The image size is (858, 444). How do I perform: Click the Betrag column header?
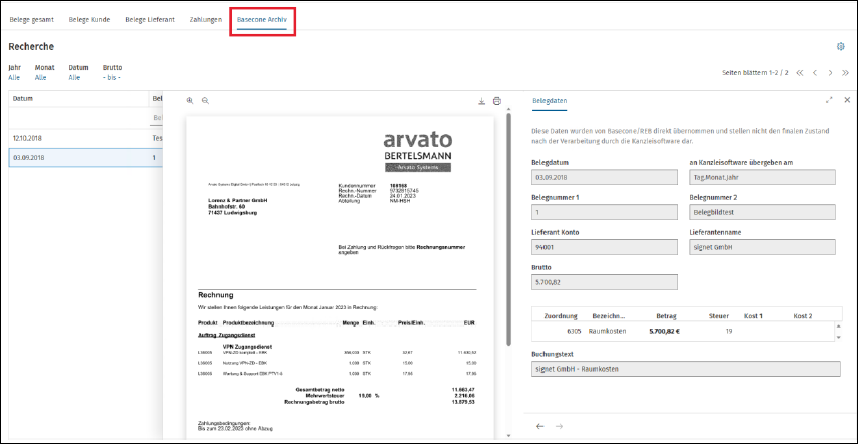coord(666,316)
